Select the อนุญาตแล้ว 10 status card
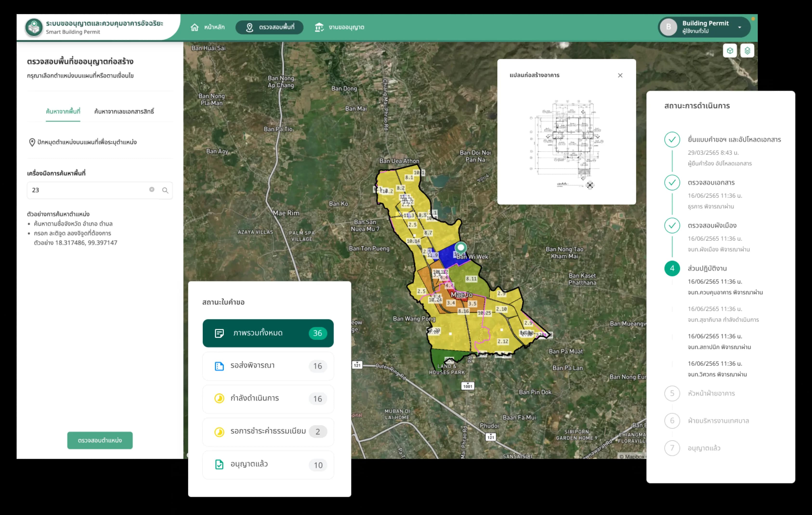The height and width of the screenshot is (515, 812). pos(268,465)
